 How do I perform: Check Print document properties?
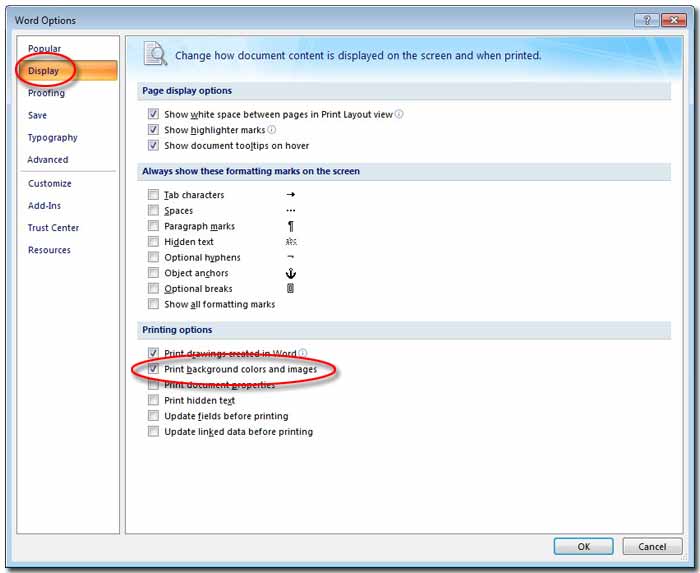[153, 384]
